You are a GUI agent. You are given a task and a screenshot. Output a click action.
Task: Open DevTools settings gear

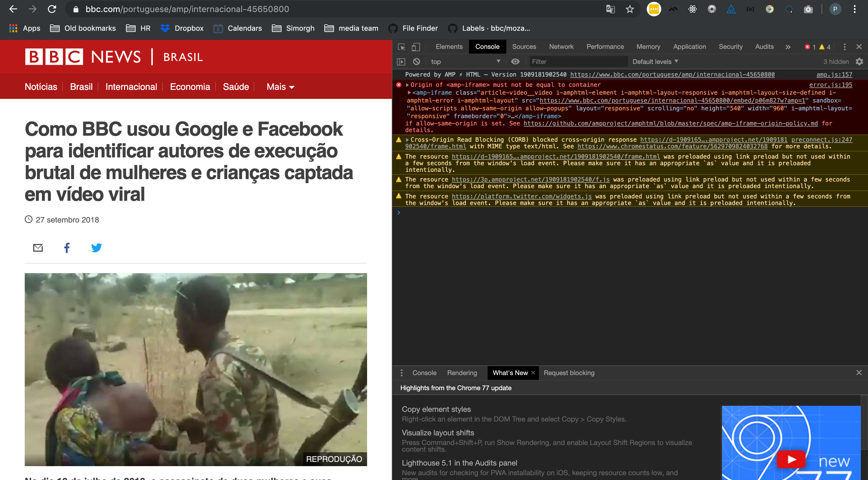(860, 61)
